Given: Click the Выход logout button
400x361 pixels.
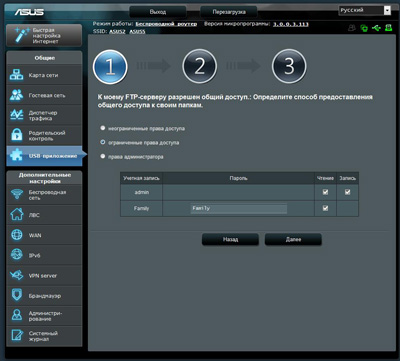Looking at the screenshot, I should (x=158, y=12).
